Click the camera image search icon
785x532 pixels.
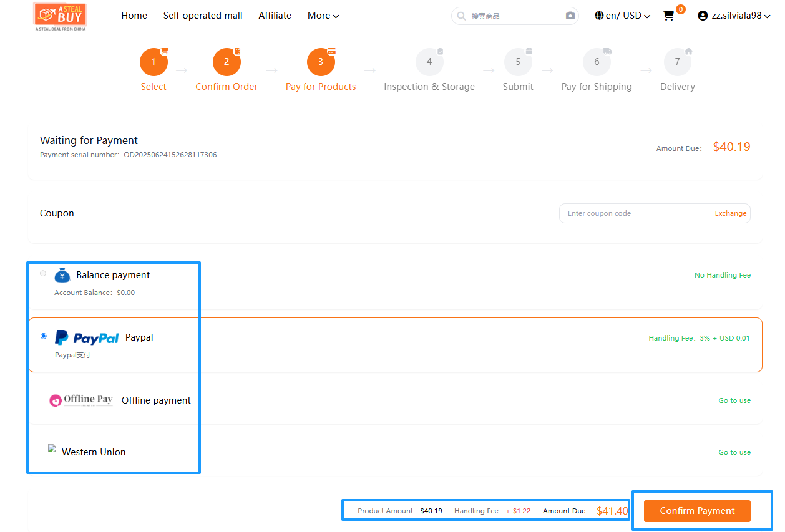[570, 16]
